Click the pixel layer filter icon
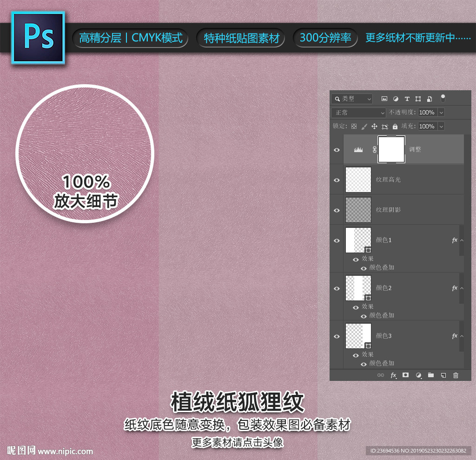The width and height of the screenshot is (476, 460). point(384,99)
